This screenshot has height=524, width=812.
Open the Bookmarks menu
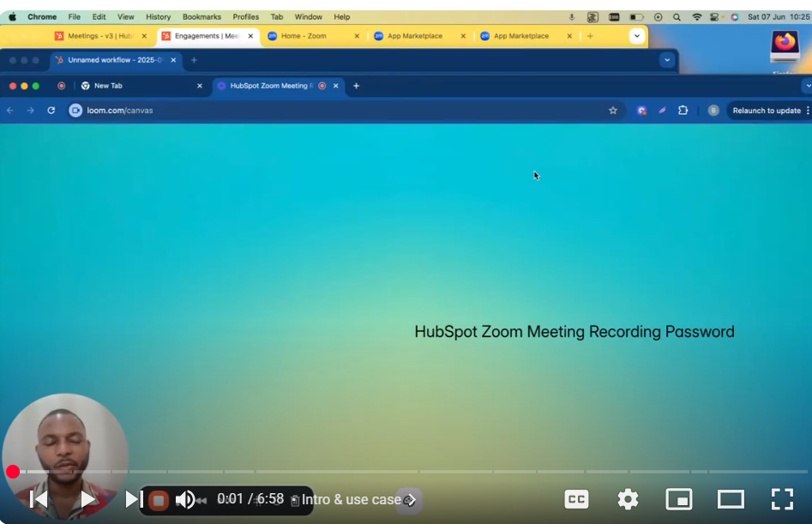[201, 16]
